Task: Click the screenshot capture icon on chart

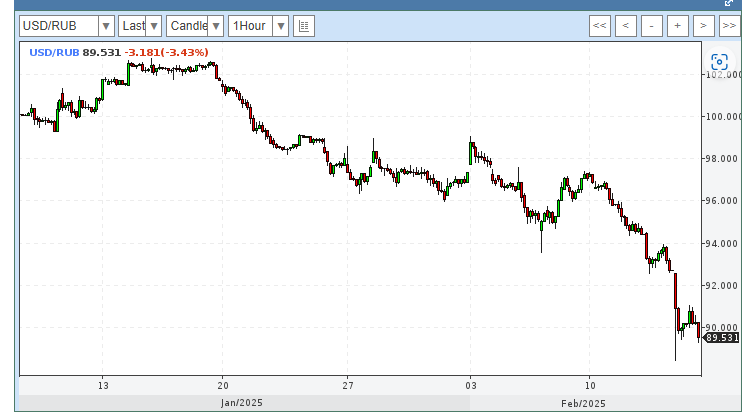Action: pyautogui.click(x=719, y=62)
